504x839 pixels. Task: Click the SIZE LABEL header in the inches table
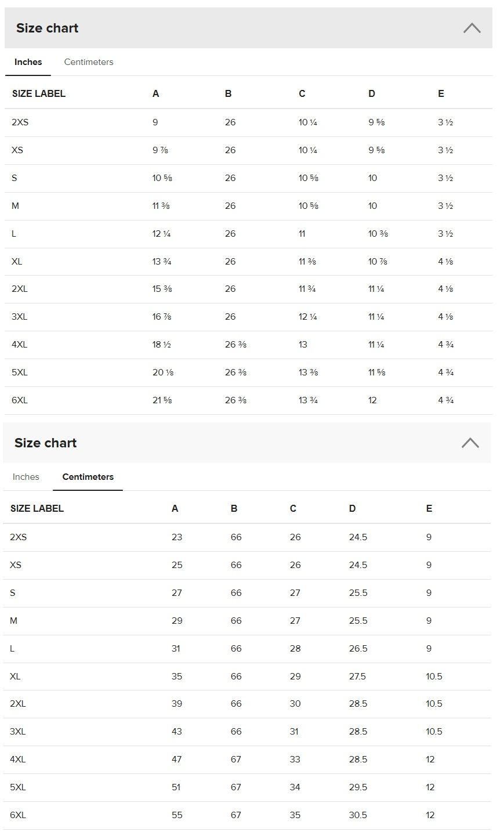[x=38, y=93]
